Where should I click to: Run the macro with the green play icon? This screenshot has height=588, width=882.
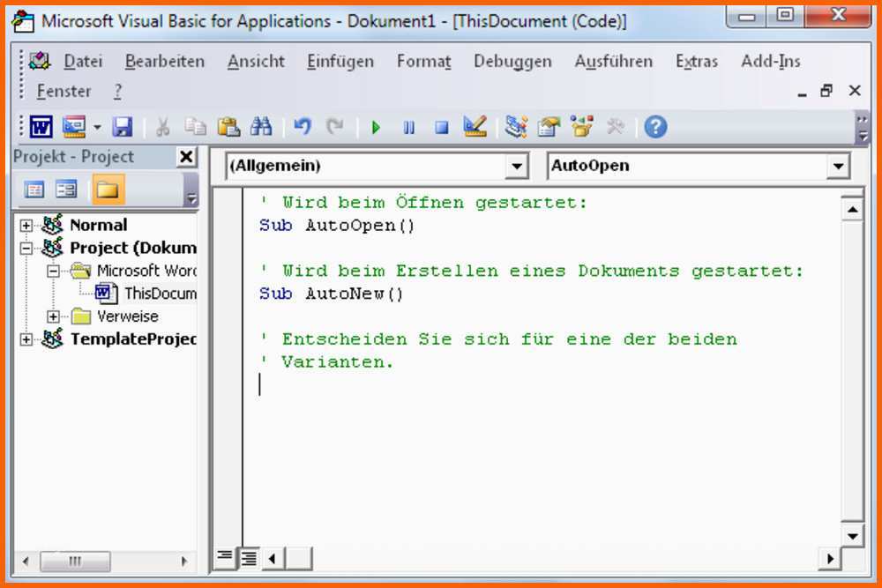point(377,128)
